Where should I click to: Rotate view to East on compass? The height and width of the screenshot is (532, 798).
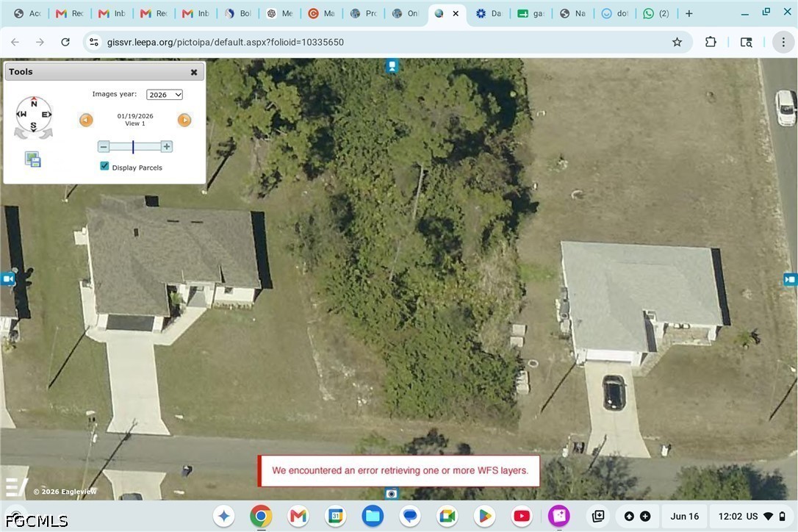46,115
